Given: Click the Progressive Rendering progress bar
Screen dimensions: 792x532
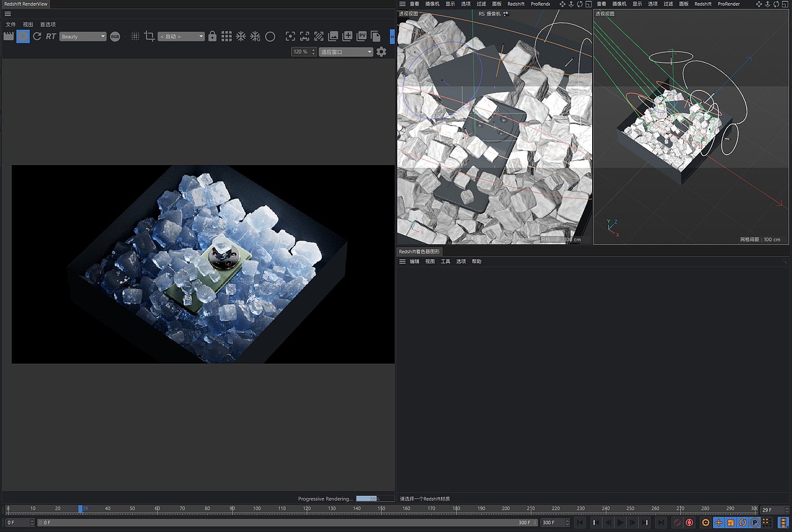Looking at the screenshot, I should point(375,499).
